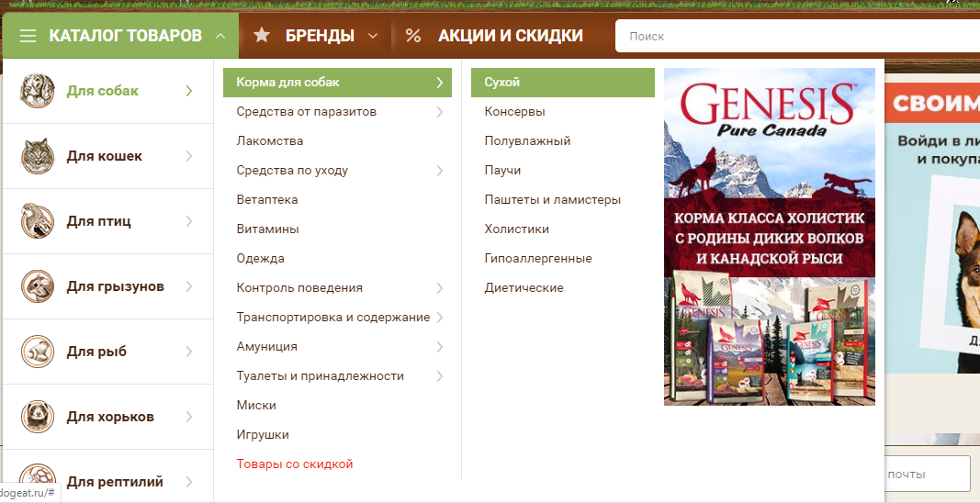Open the Genesis Pure Canada banner
The height and width of the screenshot is (503, 980).
tap(770, 237)
